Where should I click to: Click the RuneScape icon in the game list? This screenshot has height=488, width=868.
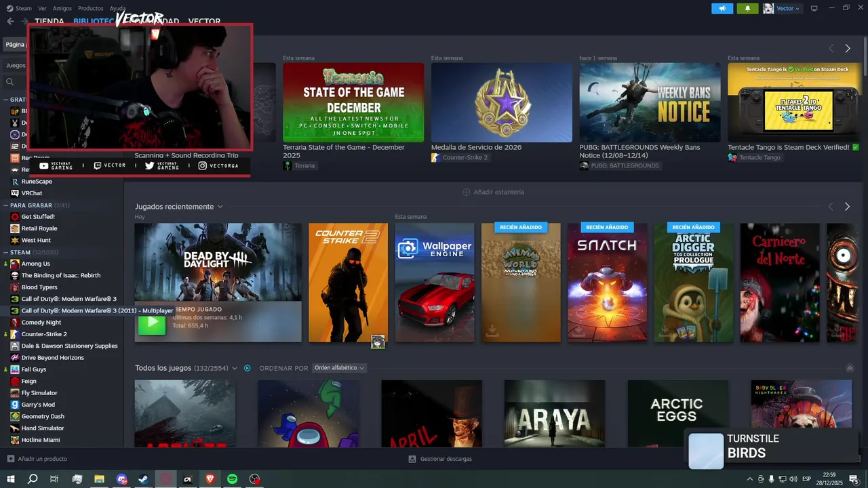[x=15, y=182]
